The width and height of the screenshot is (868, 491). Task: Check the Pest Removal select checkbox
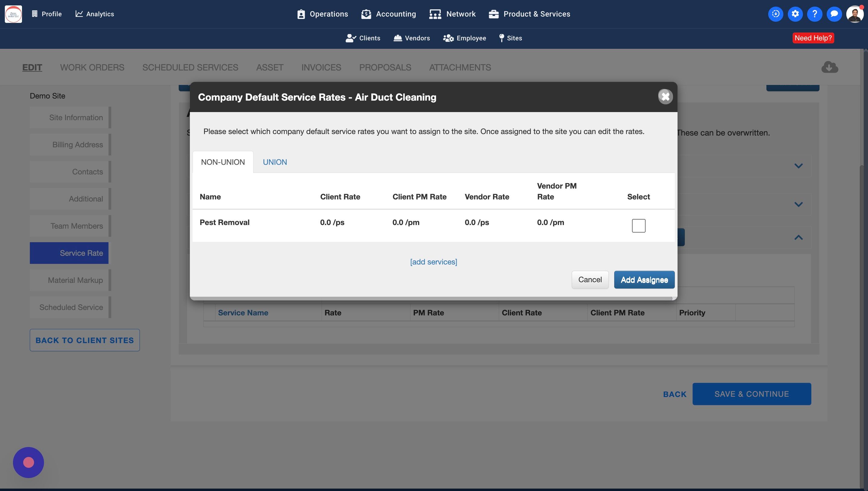[638, 226]
